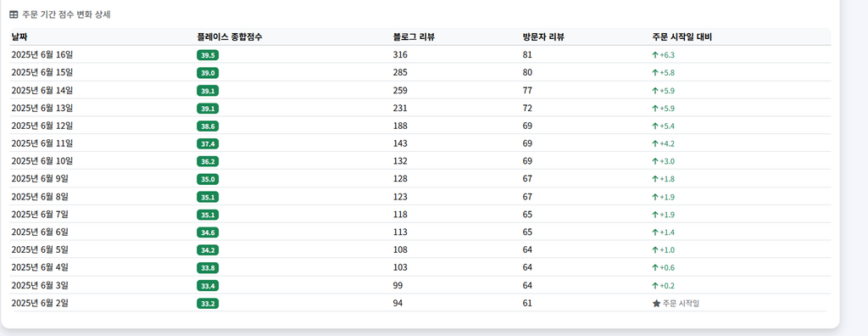Click the 블로그 리뷰 column header
Viewport: 868px width, 336px height.
click(414, 37)
